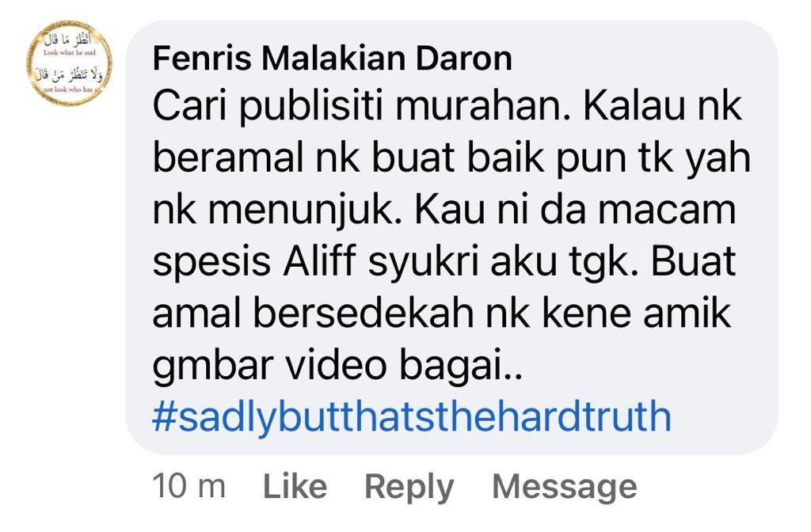Reply to Fenris Malakian Daron's comment
The image size is (811, 532).
409,488
